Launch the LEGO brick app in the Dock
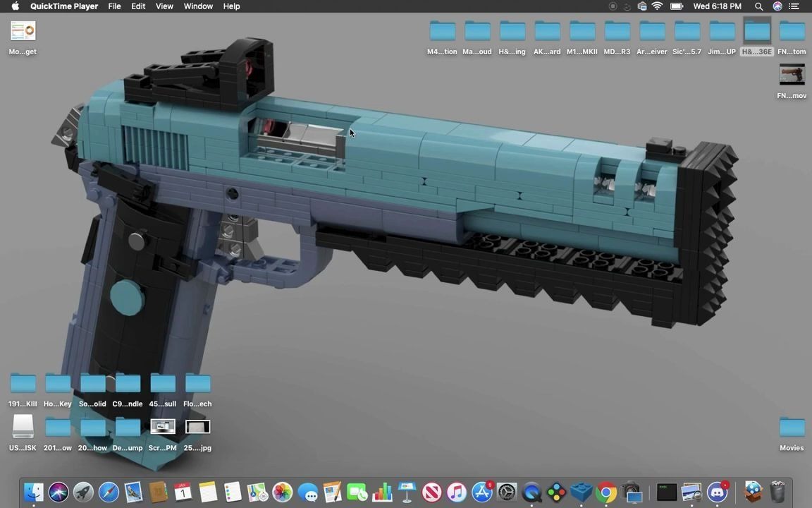 580,492
